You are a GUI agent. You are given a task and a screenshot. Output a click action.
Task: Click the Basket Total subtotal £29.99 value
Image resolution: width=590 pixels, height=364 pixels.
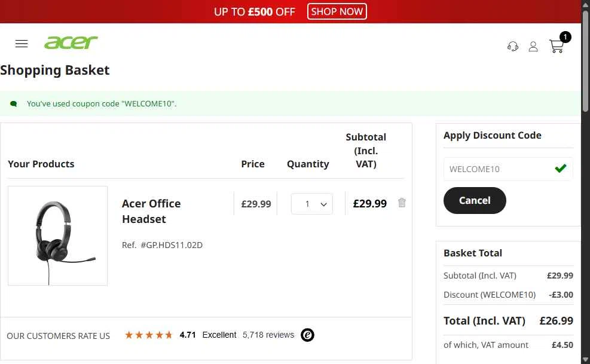pos(560,276)
